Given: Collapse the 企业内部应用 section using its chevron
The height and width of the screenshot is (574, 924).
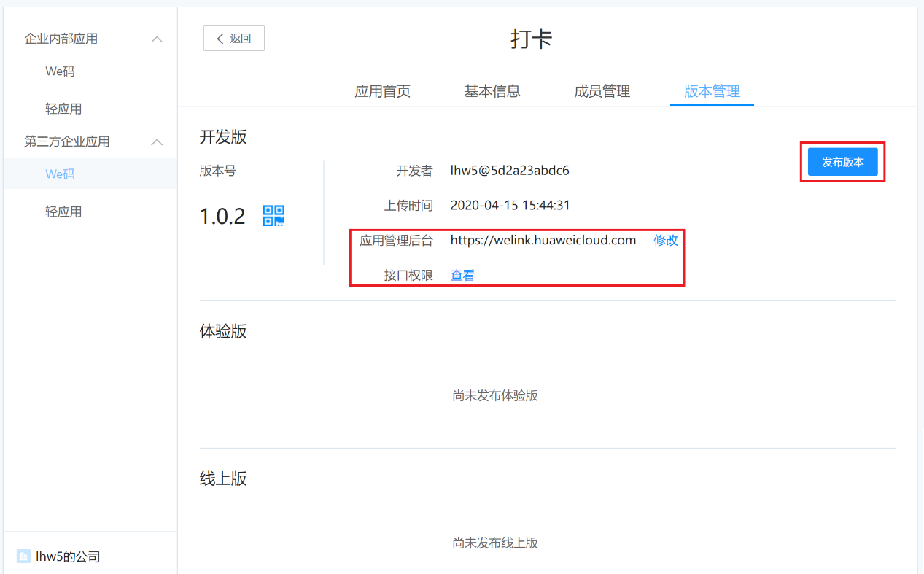Looking at the screenshot, I should pos(156,39).
